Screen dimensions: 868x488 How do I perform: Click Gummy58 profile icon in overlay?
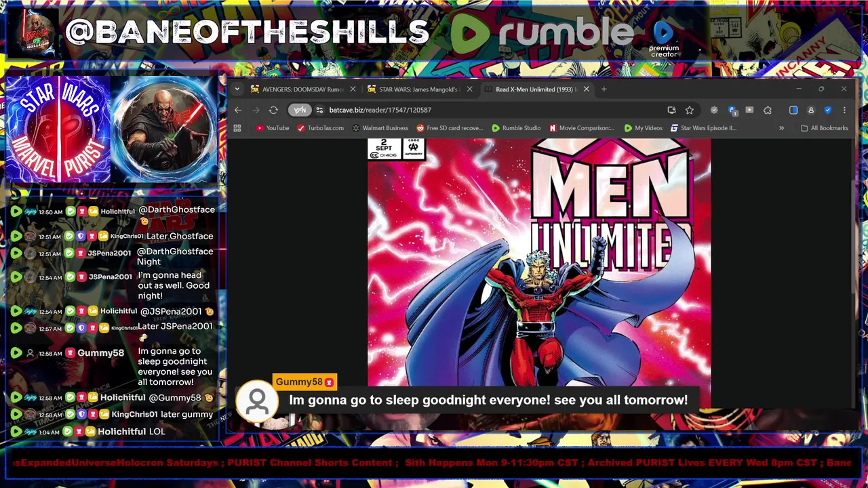[x=257, y=403]
